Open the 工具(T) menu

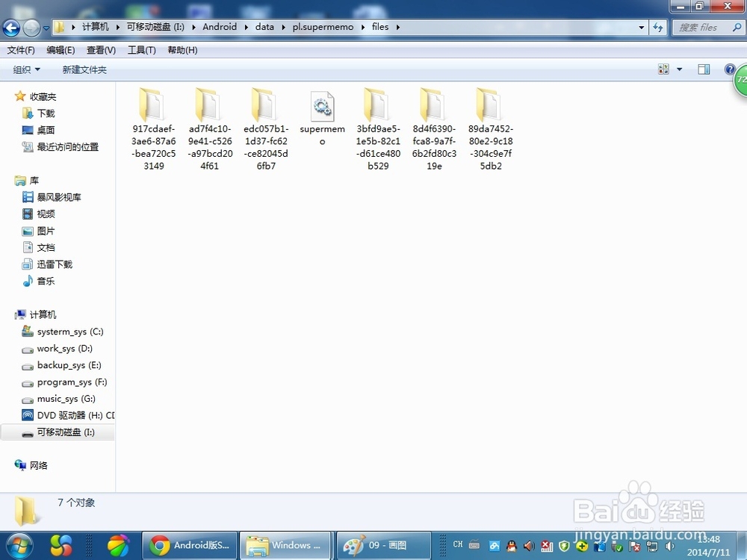coord(141,50)
